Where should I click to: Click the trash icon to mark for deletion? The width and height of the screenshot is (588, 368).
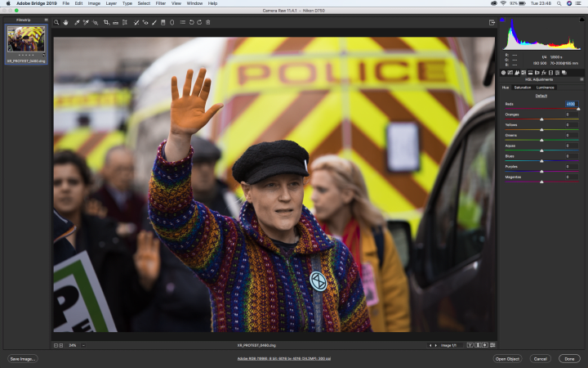[x=208, y=23]
